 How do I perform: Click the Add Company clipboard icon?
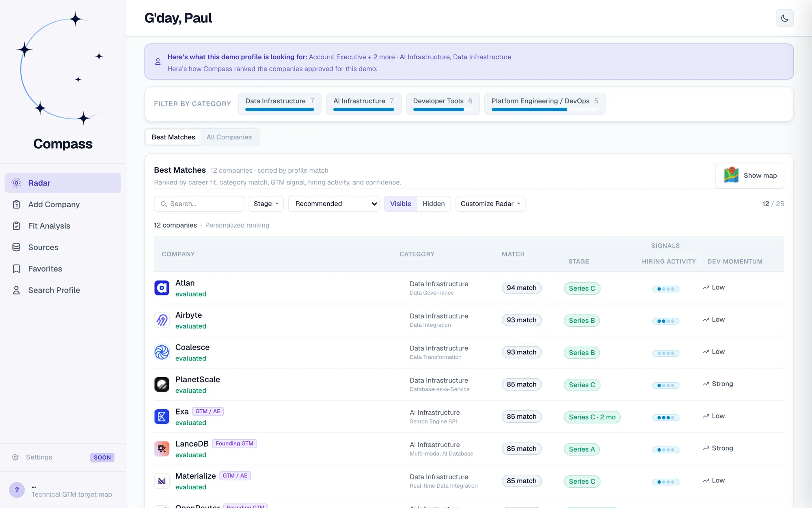coord(16,204)
